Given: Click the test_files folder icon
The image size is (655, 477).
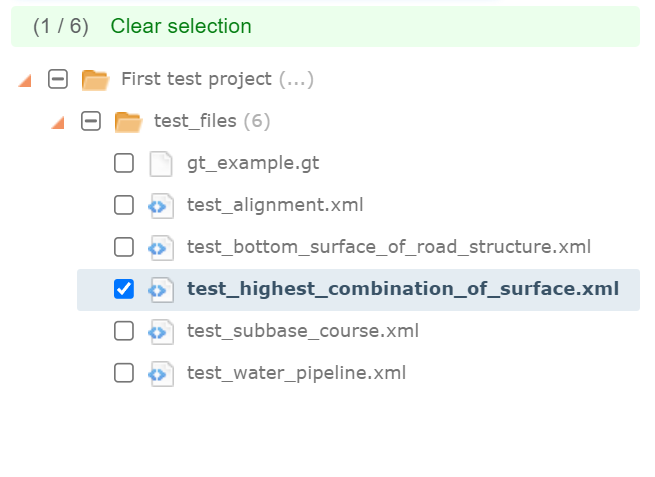Looking at the screenshot, I should pos(128,122).
